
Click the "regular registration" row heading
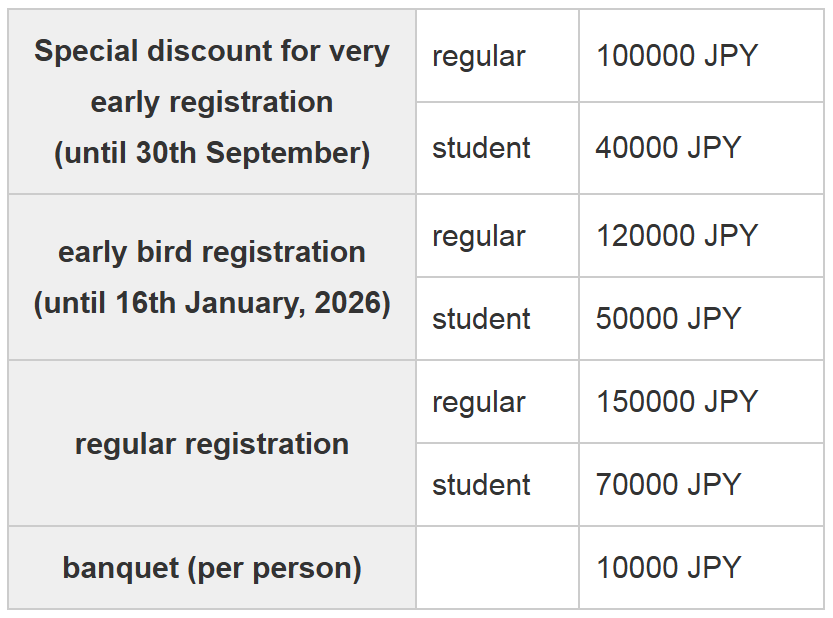point(212,444)
